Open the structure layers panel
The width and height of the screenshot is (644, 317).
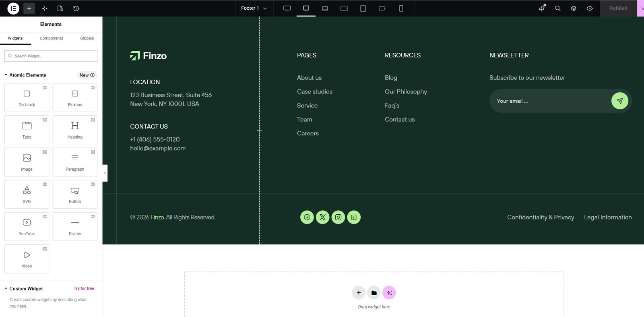click(574, 8)
